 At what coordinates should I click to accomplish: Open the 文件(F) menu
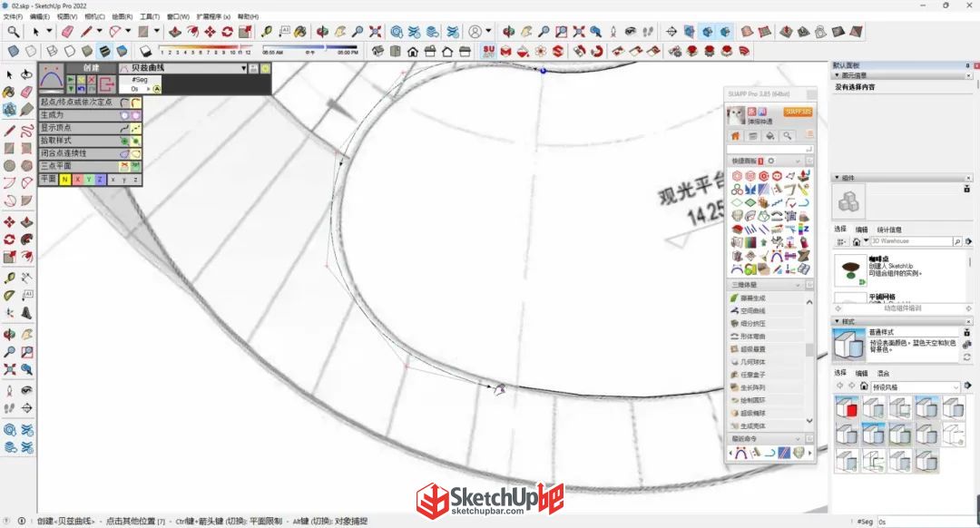[x=13, y=17]
